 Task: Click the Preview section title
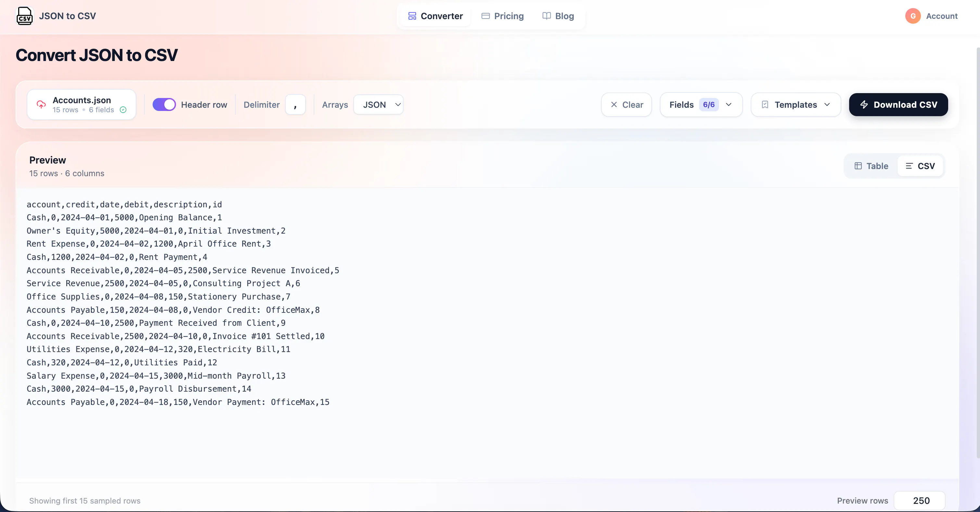tap(47, 160)
